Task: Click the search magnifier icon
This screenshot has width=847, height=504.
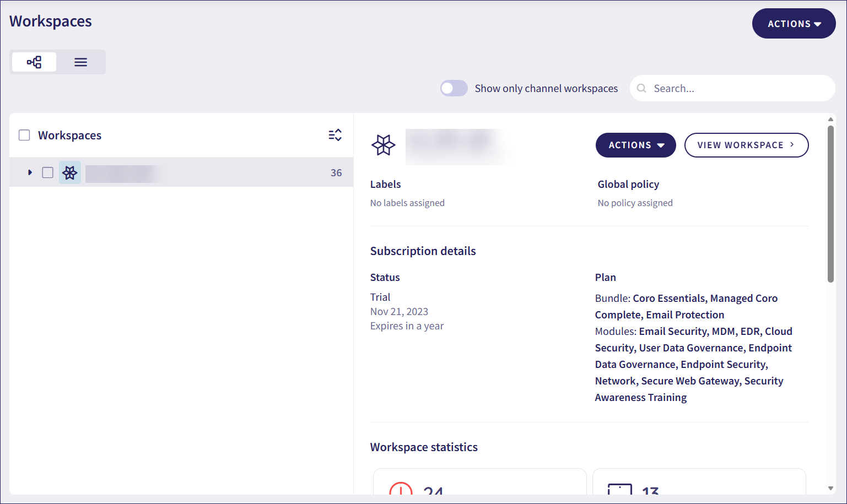Action: click(x=641, y=88)
